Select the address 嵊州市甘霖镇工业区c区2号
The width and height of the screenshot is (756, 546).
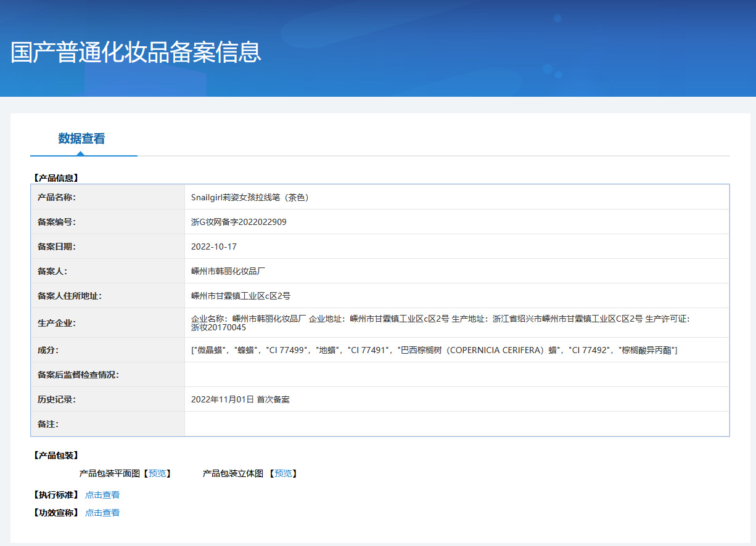(x=240, y=296)
